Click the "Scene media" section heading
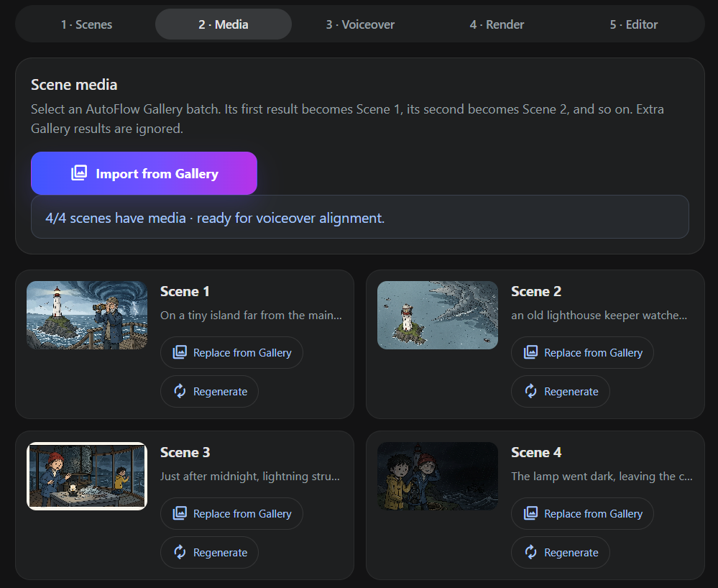The height and width of the screenshot is (588, 718). [x=74, y=85]
